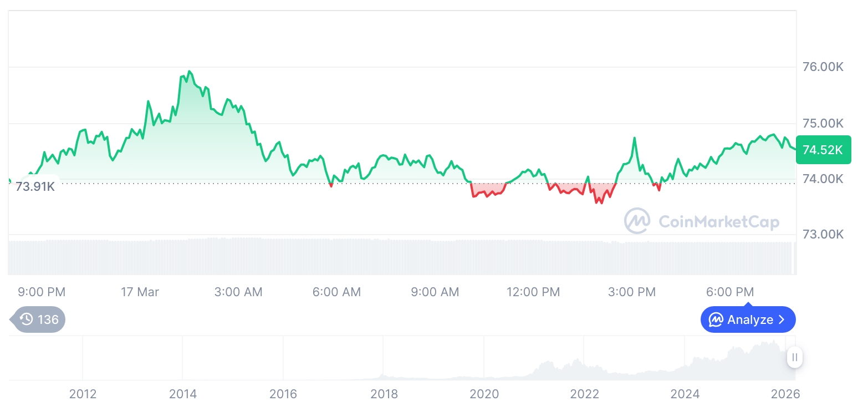Screen dimensions: 868x406
Task: Click the history clock icon beside 136
Action: 26,319
